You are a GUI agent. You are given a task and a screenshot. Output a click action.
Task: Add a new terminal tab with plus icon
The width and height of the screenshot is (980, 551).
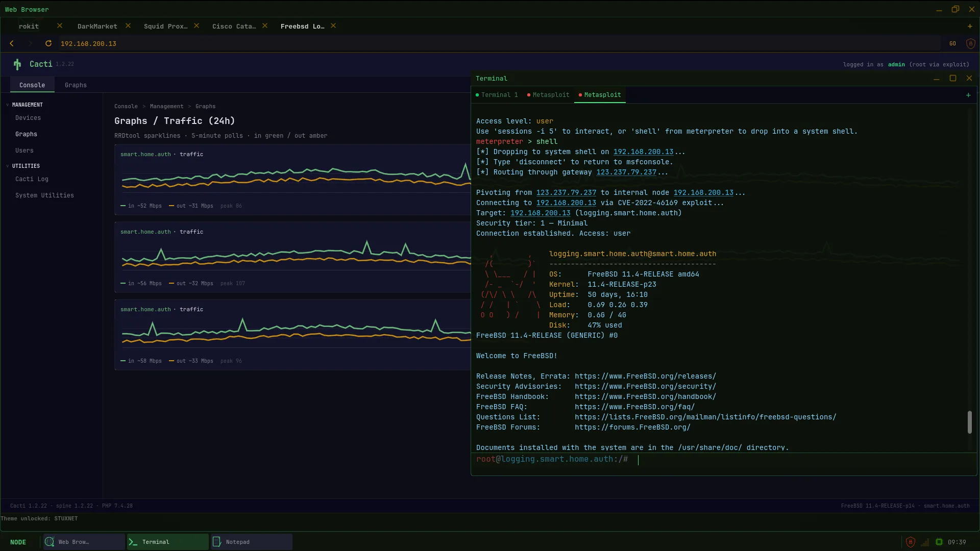(x=968, y=95)
